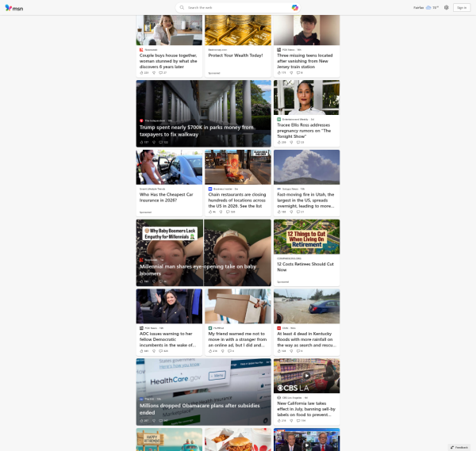Click the Sign in button
This screenshot has width=476, height=451.
click(x=462, y=8)
